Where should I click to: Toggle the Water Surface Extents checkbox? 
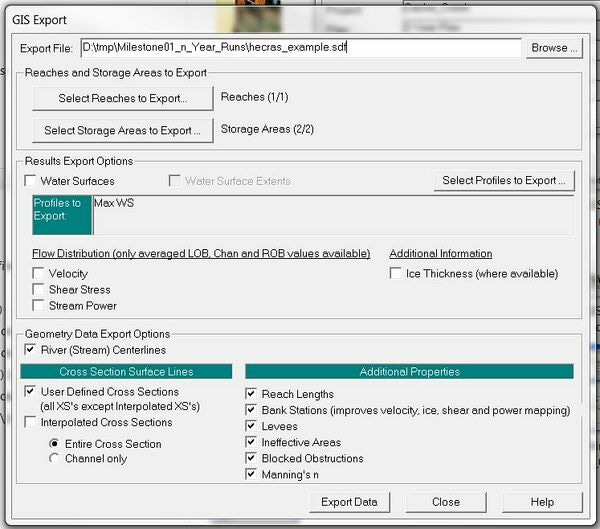[x=174, y=181]
